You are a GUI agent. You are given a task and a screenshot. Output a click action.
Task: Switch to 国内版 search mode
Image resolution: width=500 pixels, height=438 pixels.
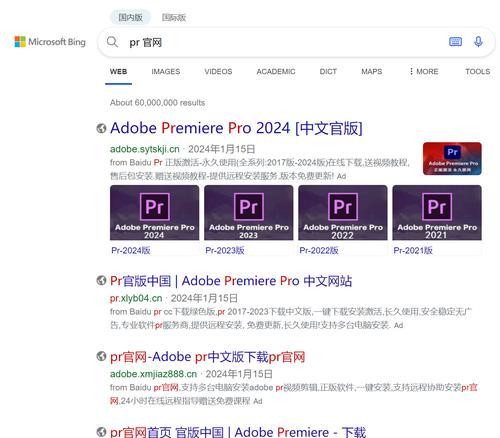(130, 17)
